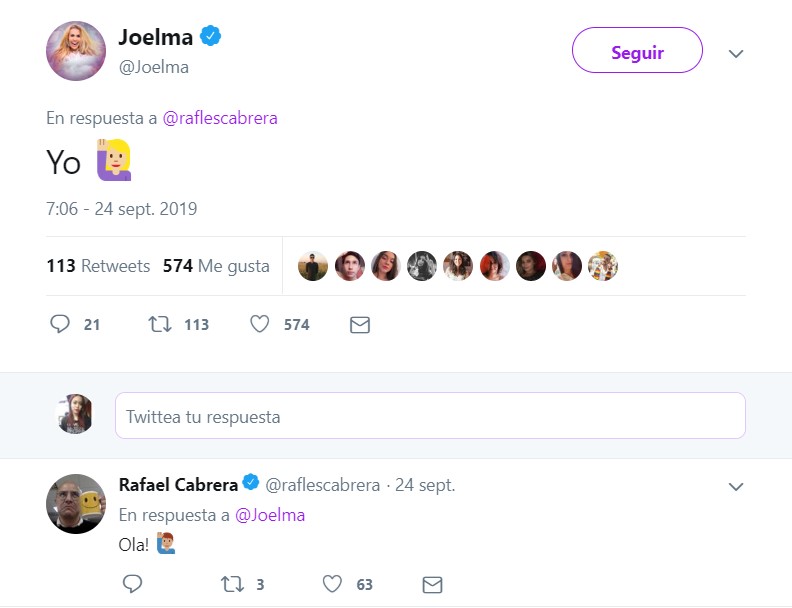Send Rafael Cabrera's reply via envelope icon

tap(432, 584)
